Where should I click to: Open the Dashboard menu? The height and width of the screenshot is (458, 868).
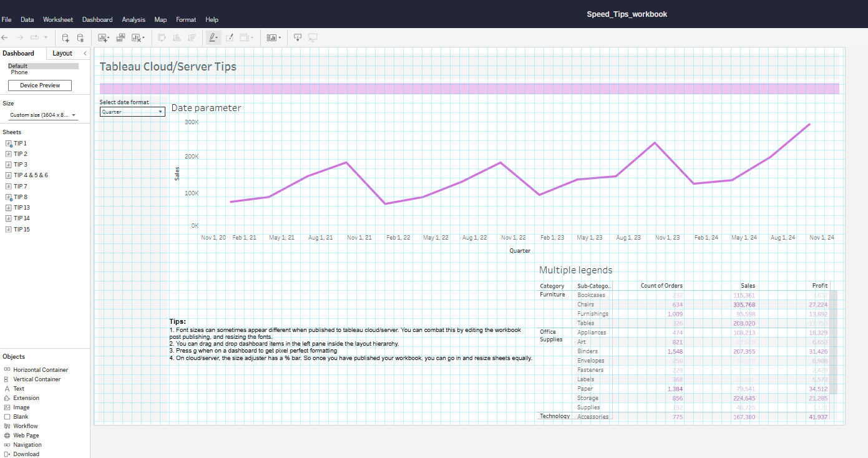click(x=97, y=20)
